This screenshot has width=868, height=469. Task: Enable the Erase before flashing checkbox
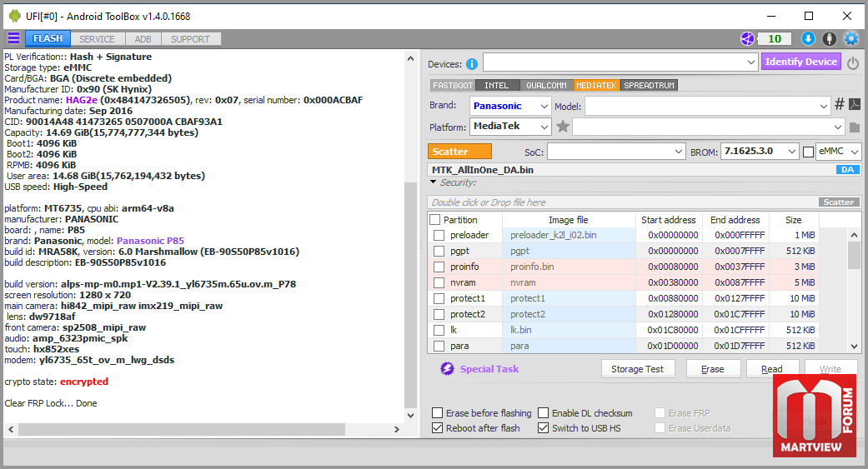[437, 413]
